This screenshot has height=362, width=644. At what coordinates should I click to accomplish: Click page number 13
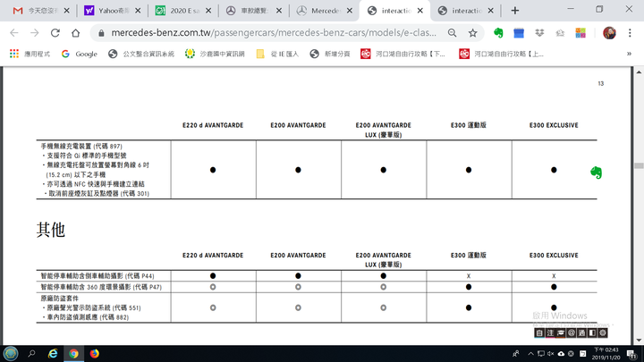pos(601,84)
